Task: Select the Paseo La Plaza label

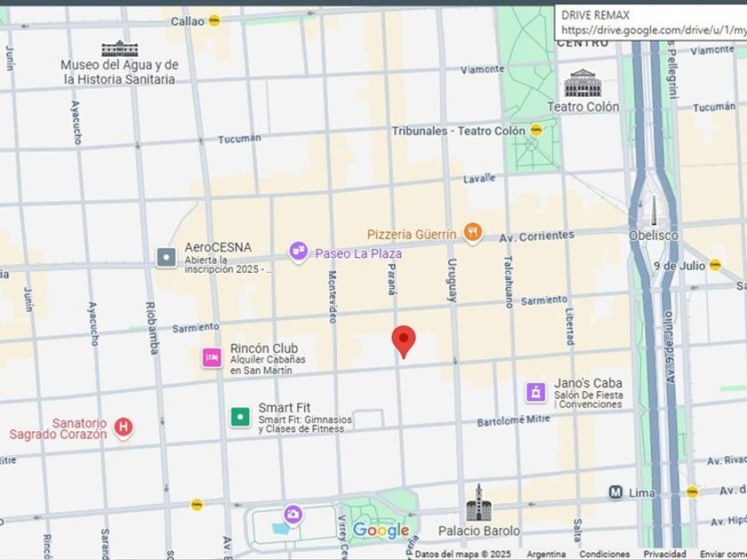Action: coord(358,253)
